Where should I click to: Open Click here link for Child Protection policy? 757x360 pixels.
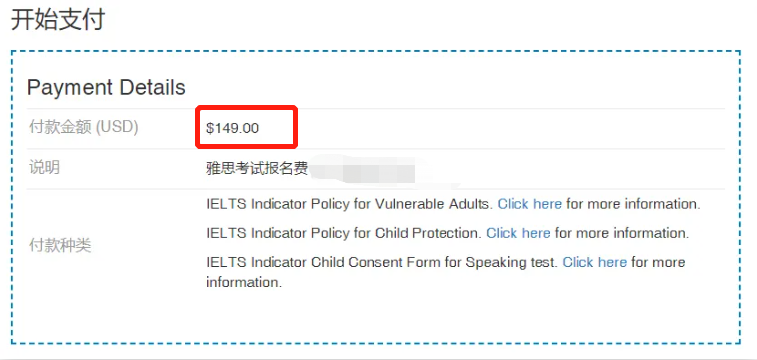pos(518,233)
